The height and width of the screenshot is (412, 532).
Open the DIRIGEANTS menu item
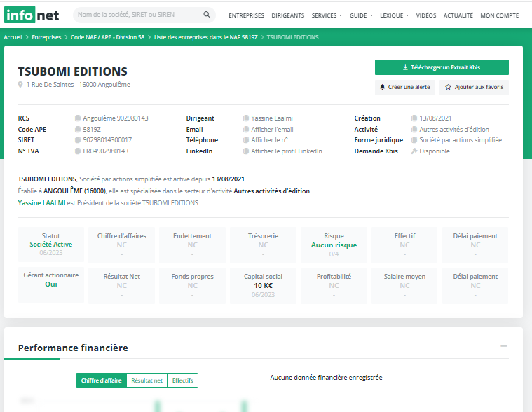click(287, 15)
